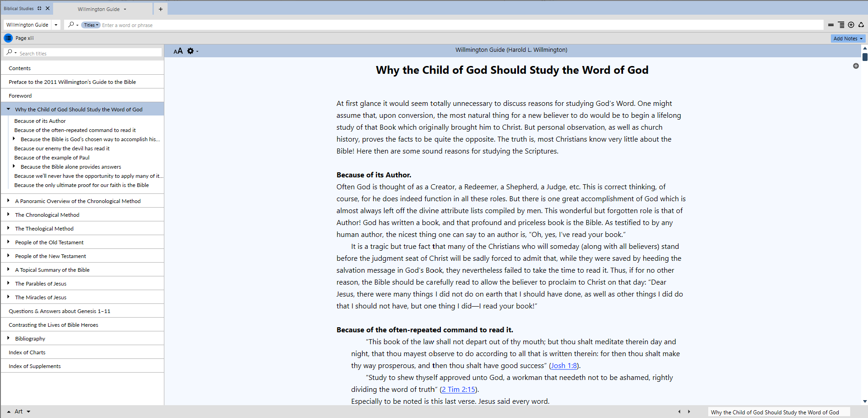Expand 'The Miracles of Jesus' node
Image resolution: width=868 pixels, height=418 pixels.
pyautogui.click(x=8, y=297)
